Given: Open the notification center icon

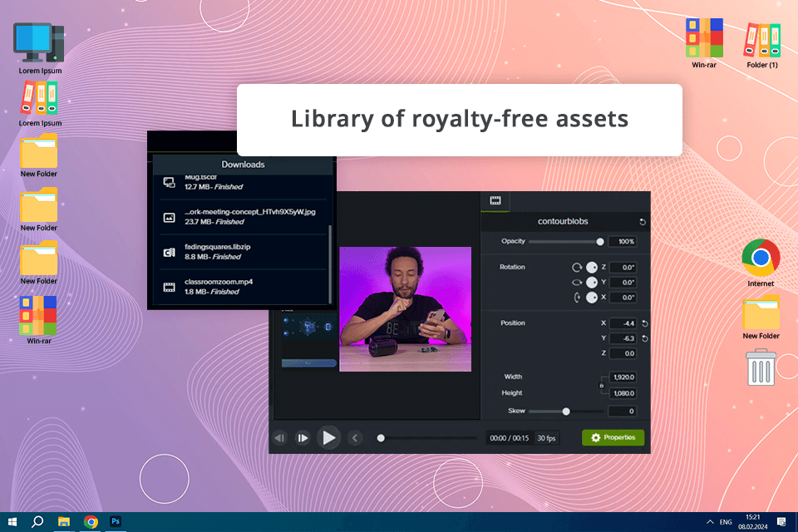Looking at the screenshot, I should [781, 522].
